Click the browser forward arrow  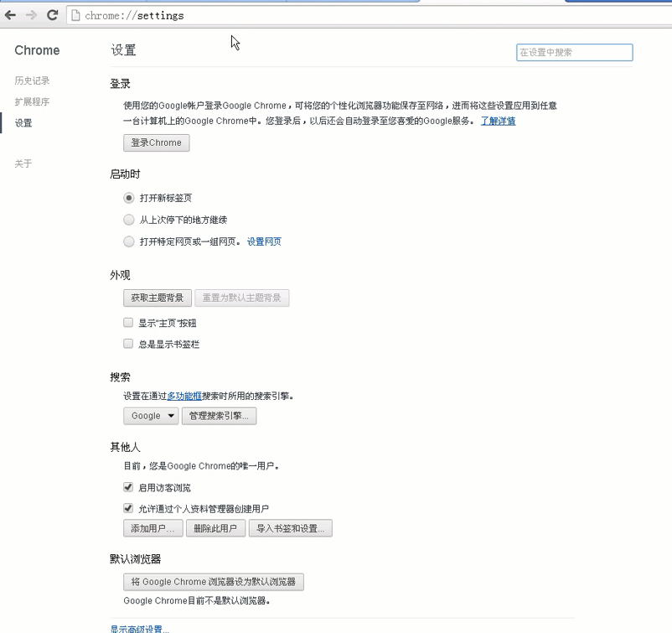click(x=31, y=15)
